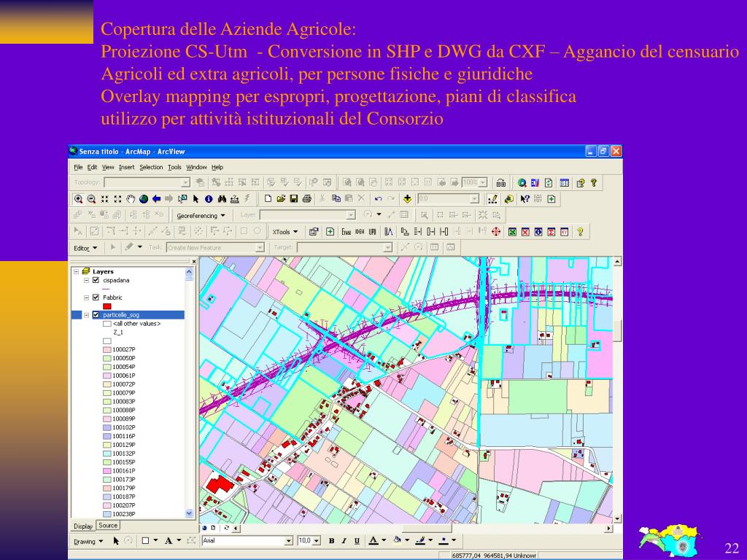Open the Selection menu

151,167
